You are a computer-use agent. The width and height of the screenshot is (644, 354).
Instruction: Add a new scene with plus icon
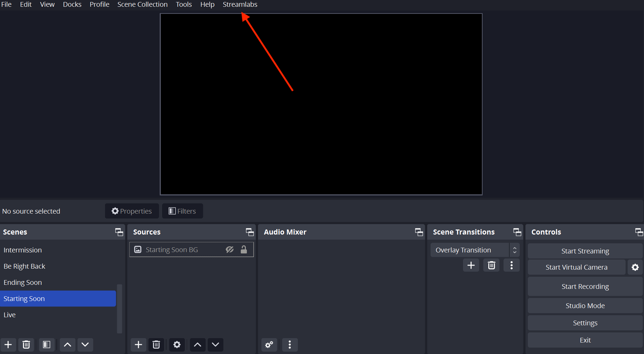8,345
